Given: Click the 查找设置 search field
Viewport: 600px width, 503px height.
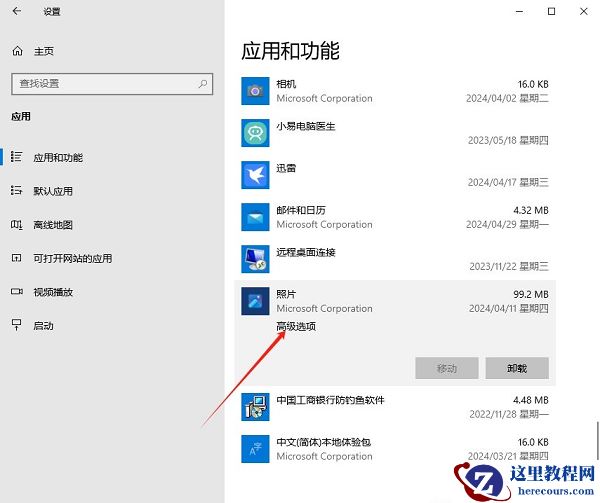Looking at the screenshot, I should (x=112, y=84).
